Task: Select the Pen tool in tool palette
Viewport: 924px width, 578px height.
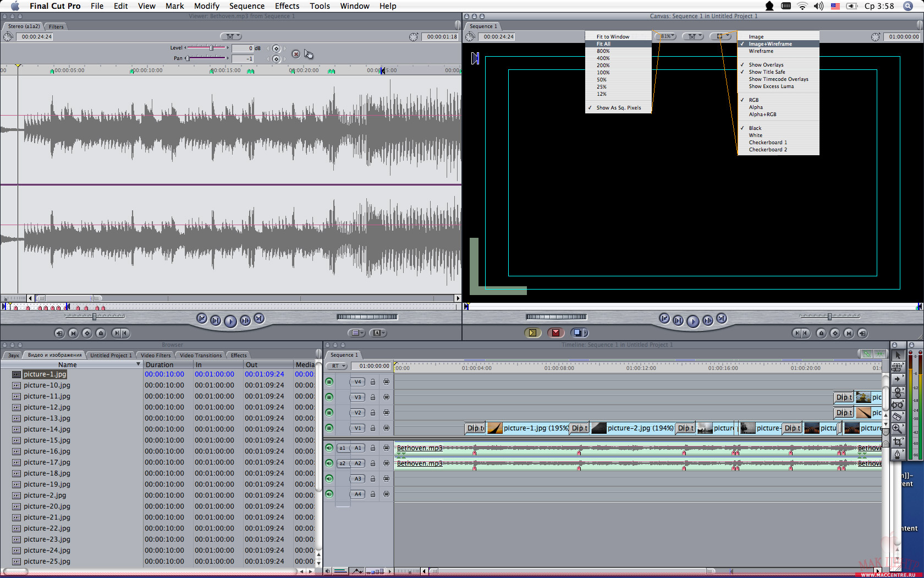Action: (898, 454)
